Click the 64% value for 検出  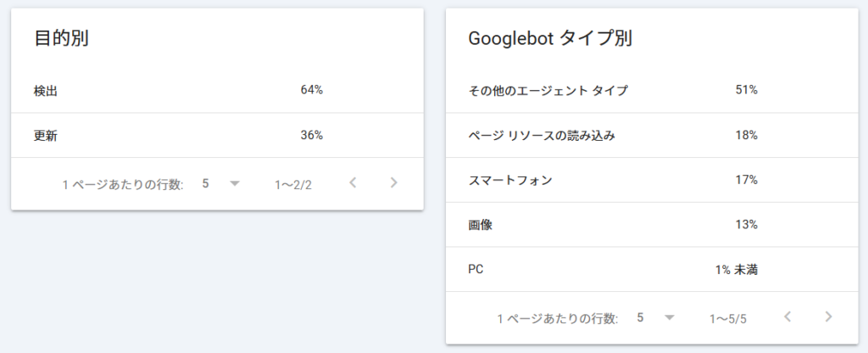[311, 90]
